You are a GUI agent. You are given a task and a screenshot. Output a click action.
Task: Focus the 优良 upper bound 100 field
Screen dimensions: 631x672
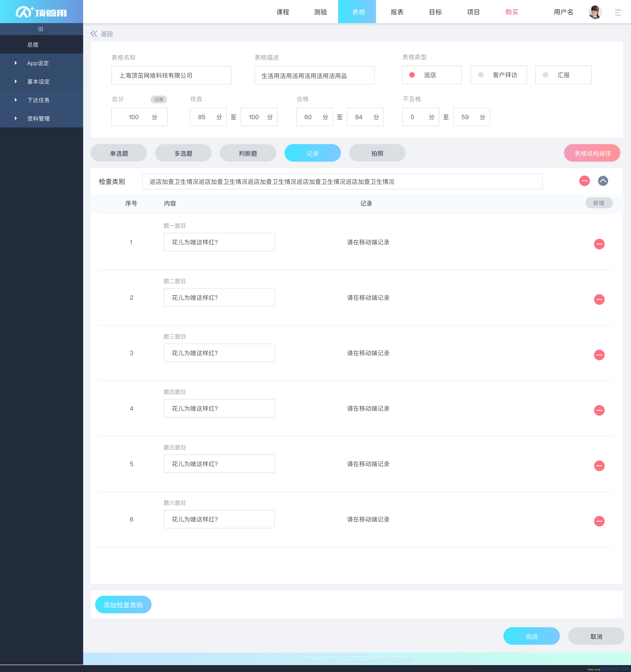point(259,117)
